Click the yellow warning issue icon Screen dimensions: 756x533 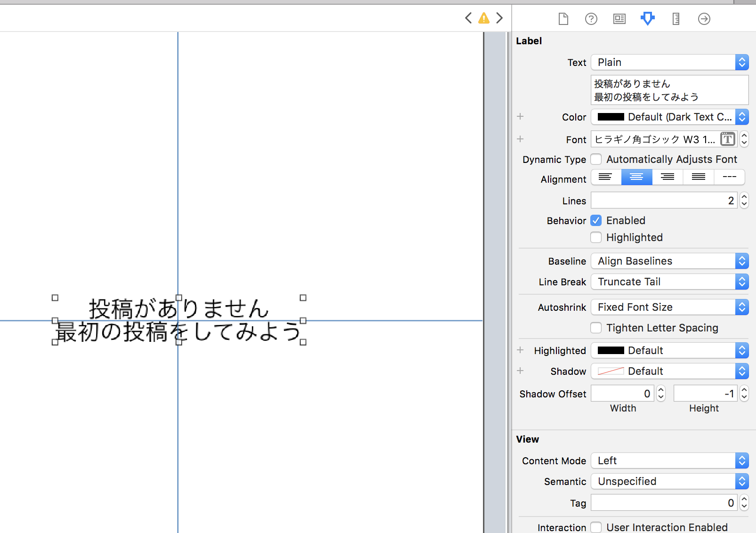point(483,18)
